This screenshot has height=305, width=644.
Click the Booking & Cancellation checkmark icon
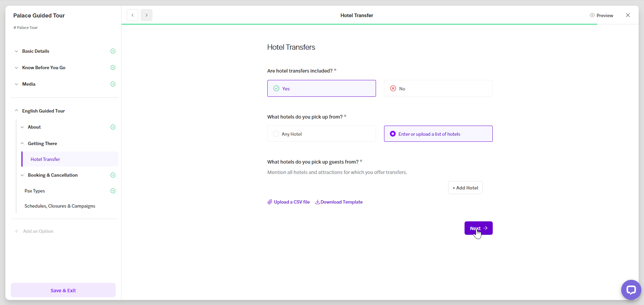[113, 175]
